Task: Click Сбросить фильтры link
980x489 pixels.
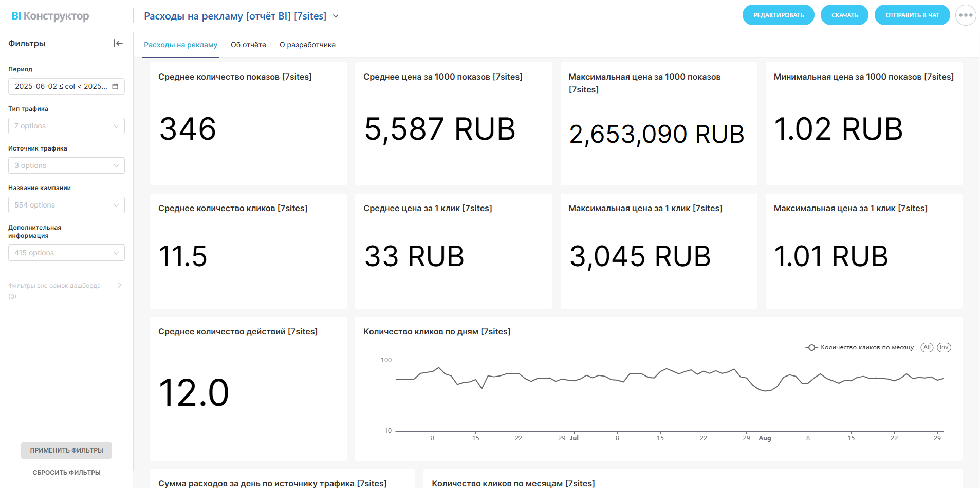Action: point(66,473)
